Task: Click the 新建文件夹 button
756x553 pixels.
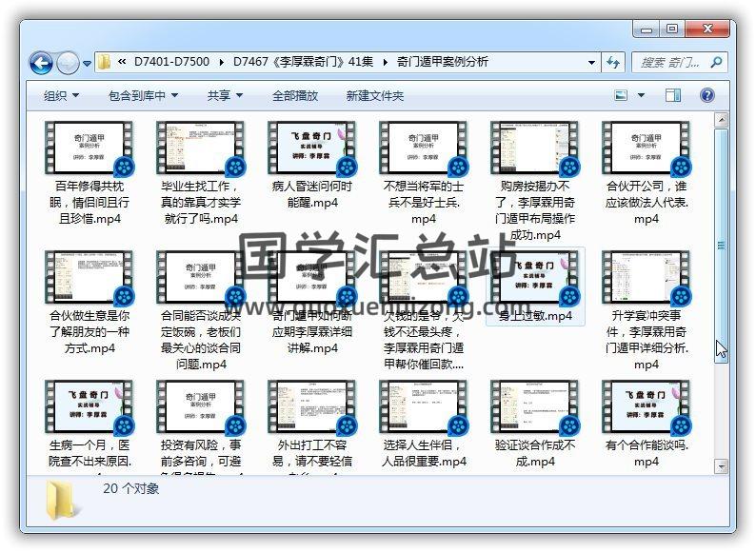Action: coord(374,95)
